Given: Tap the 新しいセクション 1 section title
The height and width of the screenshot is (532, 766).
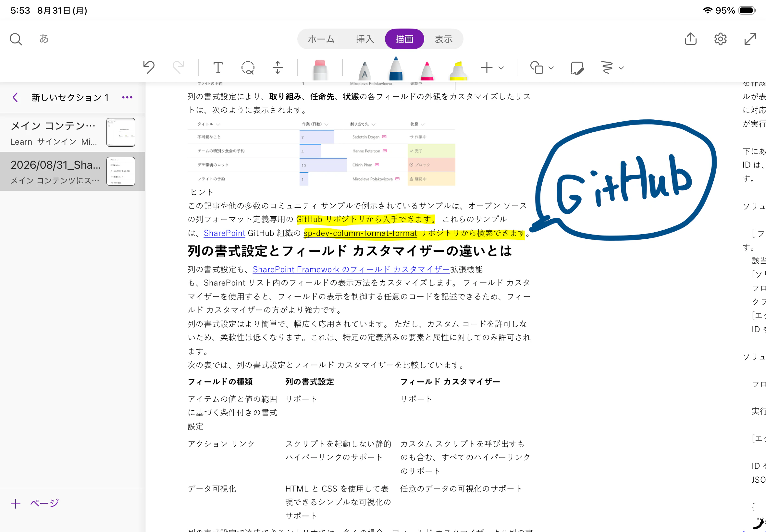Looking at the screenshot, I should click(x=70, y=97).
